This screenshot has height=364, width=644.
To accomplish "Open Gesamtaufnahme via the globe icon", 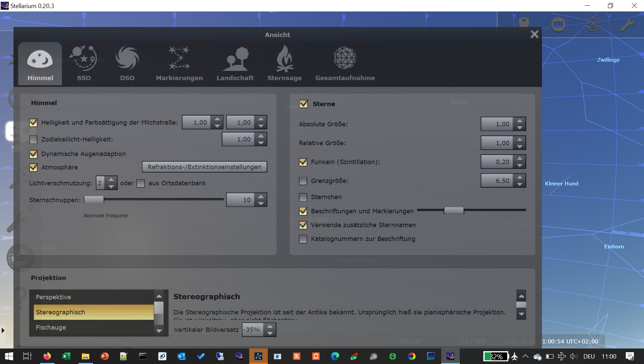I will pos(345,62).
